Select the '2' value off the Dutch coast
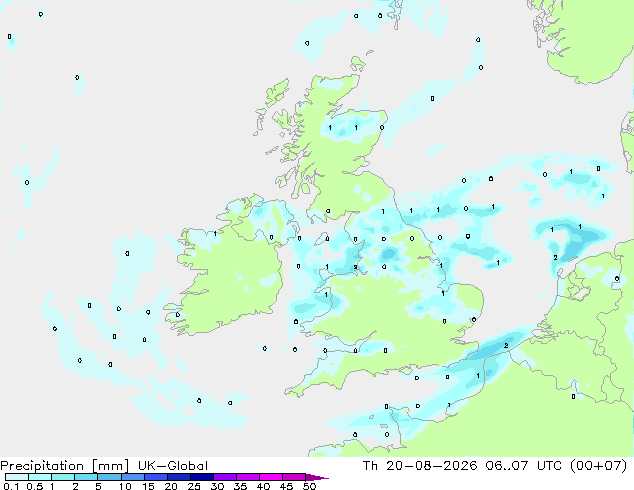This screenshot has width=634, height=490. click(555, 258)
